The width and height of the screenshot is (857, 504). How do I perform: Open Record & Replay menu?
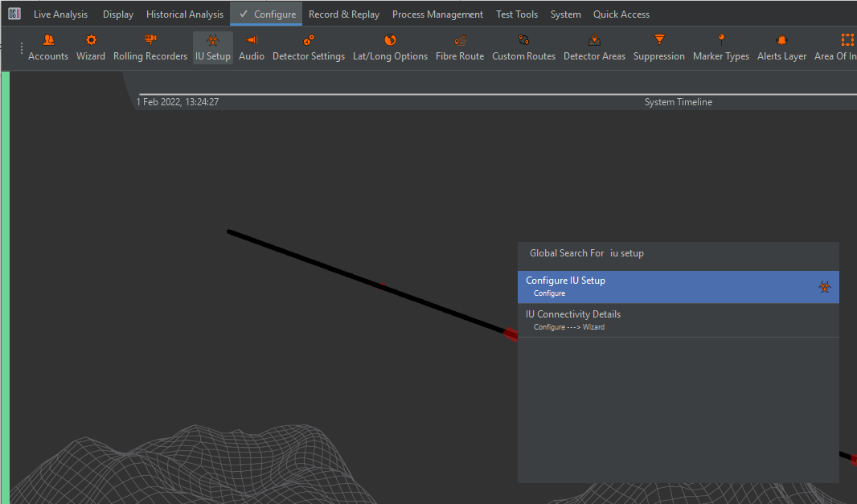tap(344, 14)
